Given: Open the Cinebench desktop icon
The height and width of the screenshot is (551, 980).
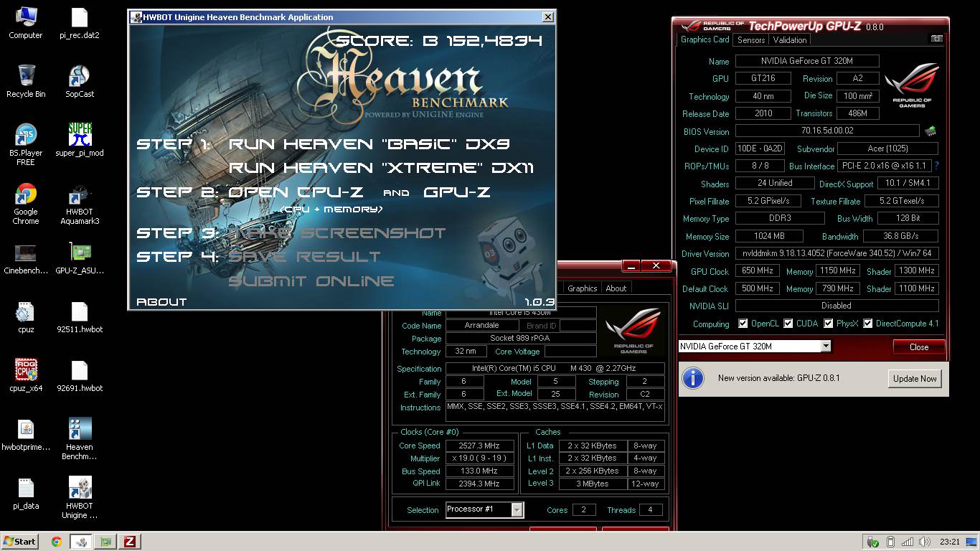Looking at the screenshot, I should coord(25,258).
